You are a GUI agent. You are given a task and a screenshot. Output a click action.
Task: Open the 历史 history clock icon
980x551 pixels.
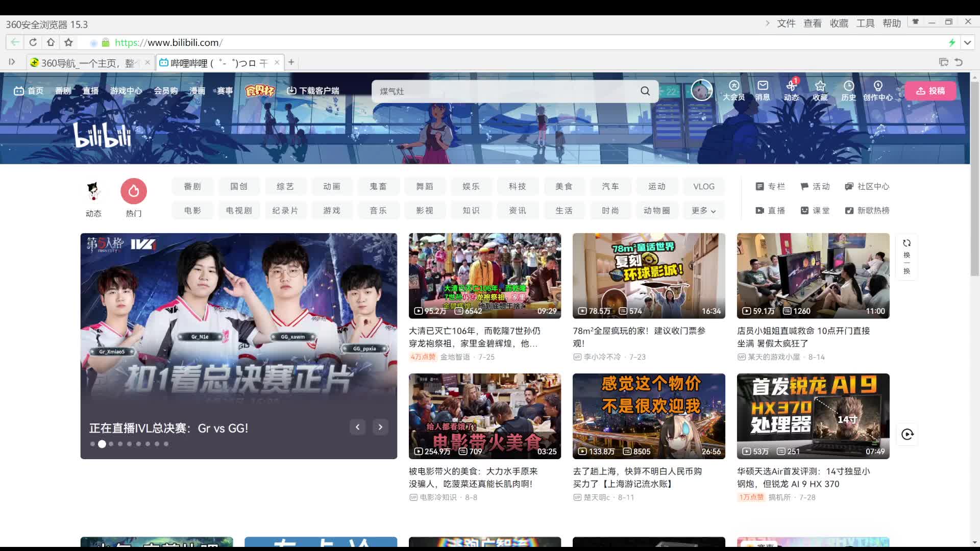click(x=848, y=90)
